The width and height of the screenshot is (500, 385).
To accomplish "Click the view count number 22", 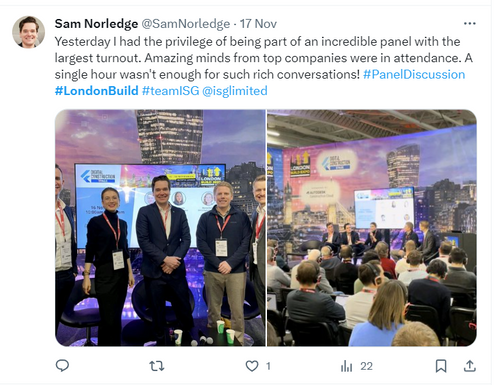I will [x=366, y=366].
